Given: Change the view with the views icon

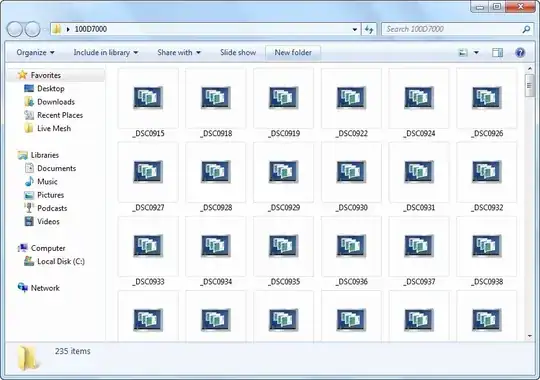Looking at the screenshot, I should [x=463, y=53].
